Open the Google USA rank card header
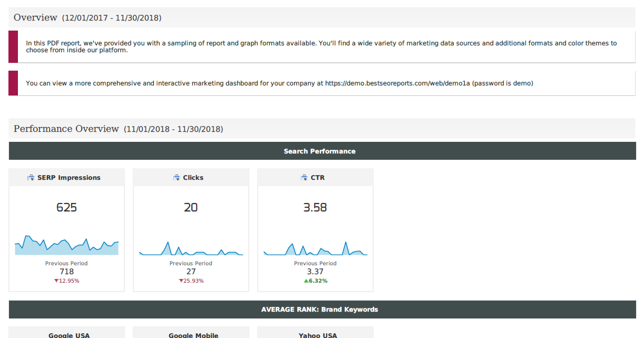644x338 pixels. [69, 334]
